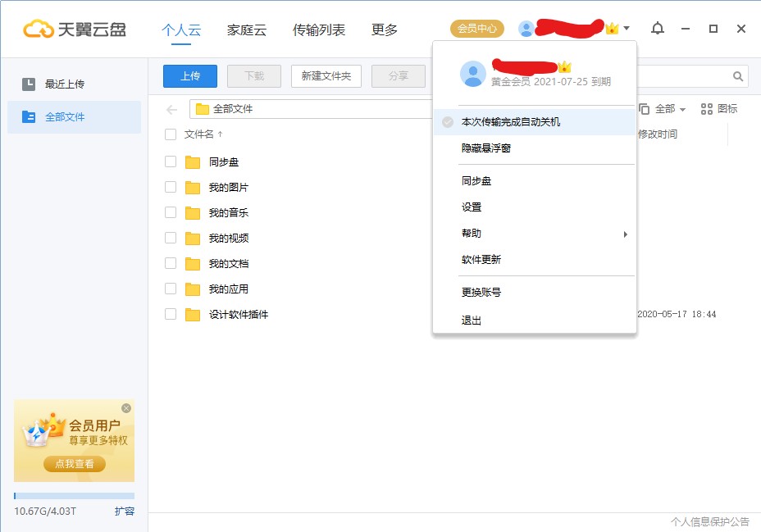Click the copy icon next to 全部 filter
The width and height of the screenshot is (761, 532).
coord(644,109)
